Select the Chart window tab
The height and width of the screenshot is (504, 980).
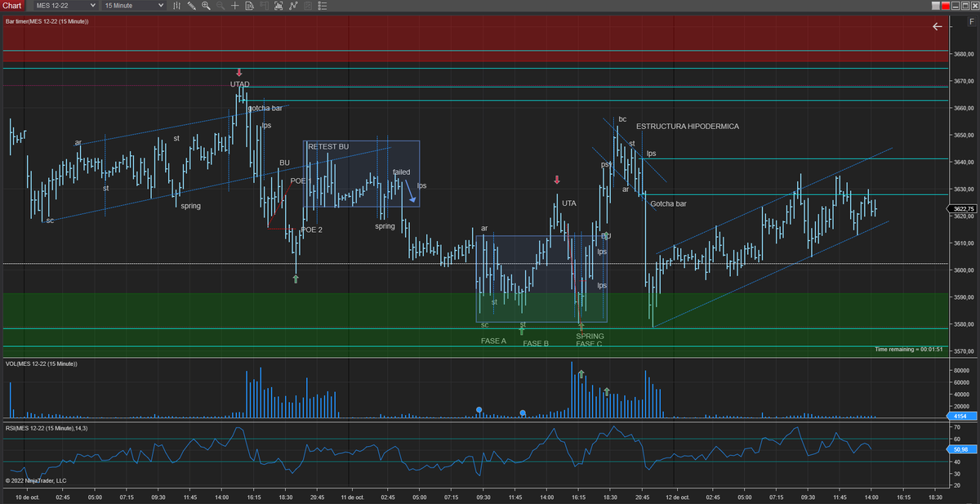(12, 6)
